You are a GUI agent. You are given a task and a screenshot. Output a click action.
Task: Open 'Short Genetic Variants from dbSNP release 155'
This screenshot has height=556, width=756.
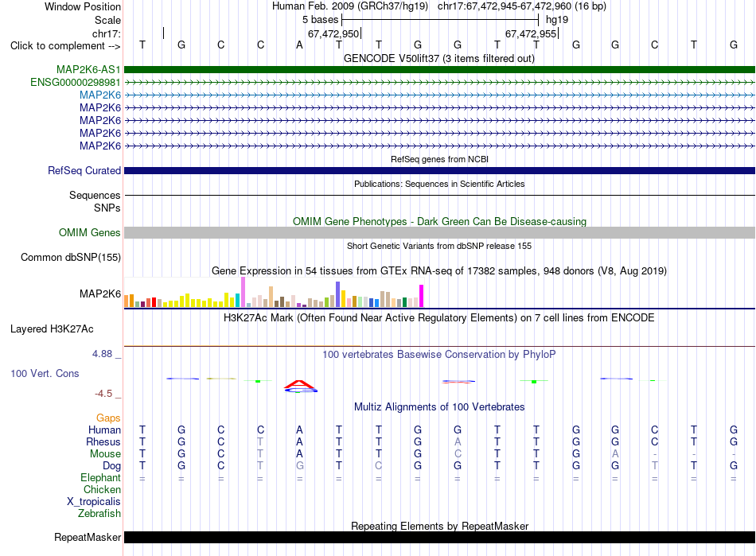coord(439,246)
